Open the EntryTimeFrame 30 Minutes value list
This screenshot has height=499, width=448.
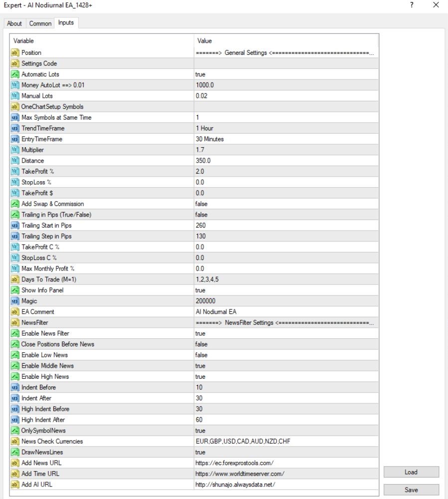286,139
